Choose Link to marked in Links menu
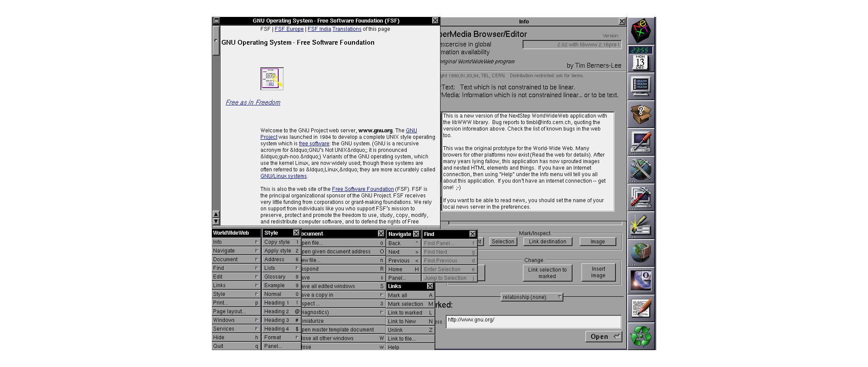Screen dimensions: 868x367 410,313
